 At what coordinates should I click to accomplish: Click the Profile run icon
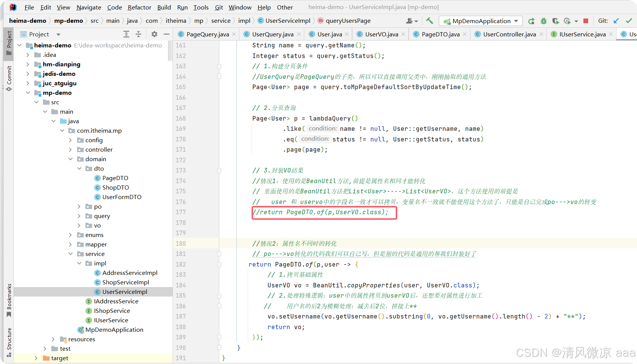567,21
